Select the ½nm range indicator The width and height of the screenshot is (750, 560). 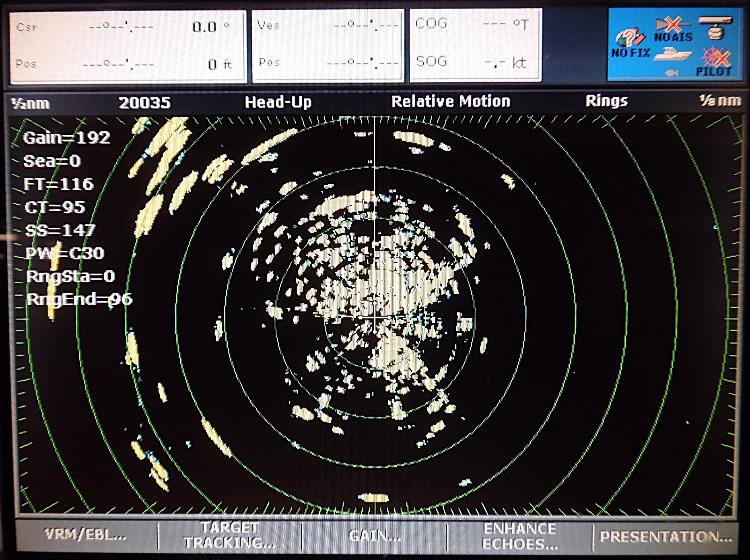31,104
